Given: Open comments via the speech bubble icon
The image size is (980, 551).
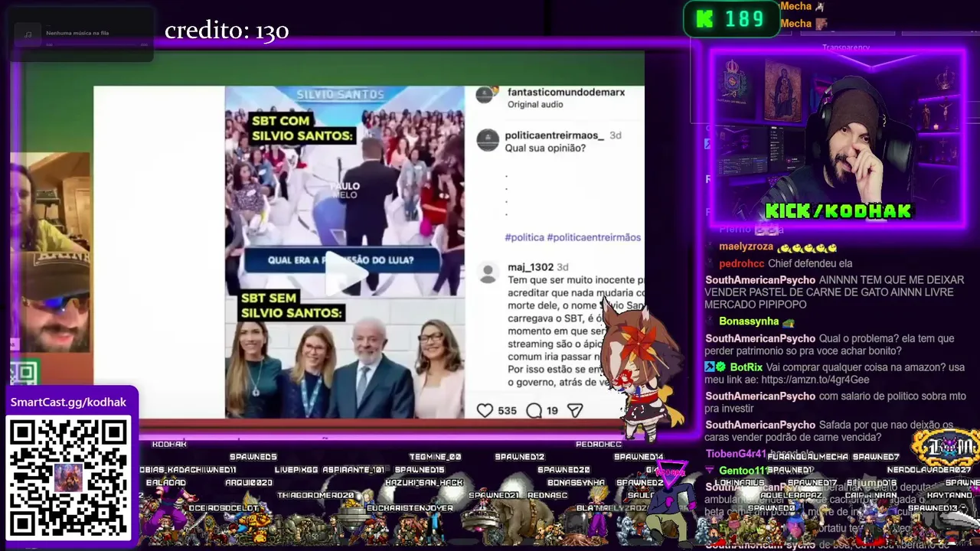Looking at the screenshot, I should [534, 411].
